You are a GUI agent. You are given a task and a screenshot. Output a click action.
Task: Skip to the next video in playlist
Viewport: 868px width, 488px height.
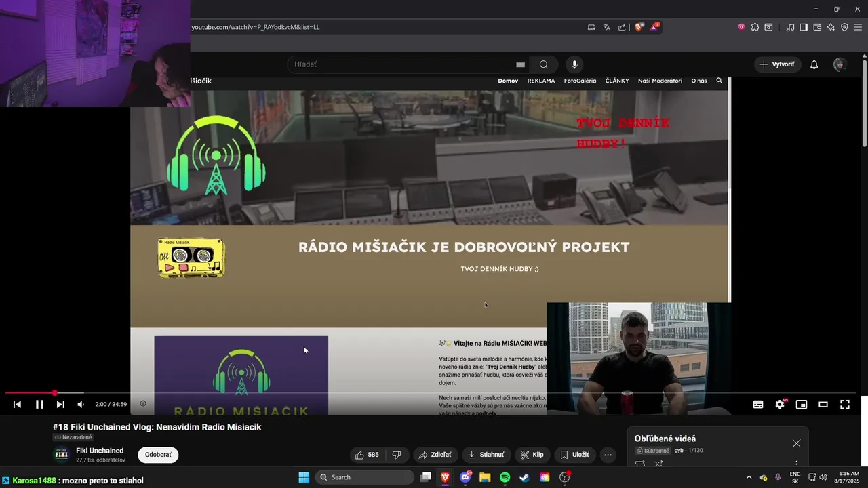60,405
